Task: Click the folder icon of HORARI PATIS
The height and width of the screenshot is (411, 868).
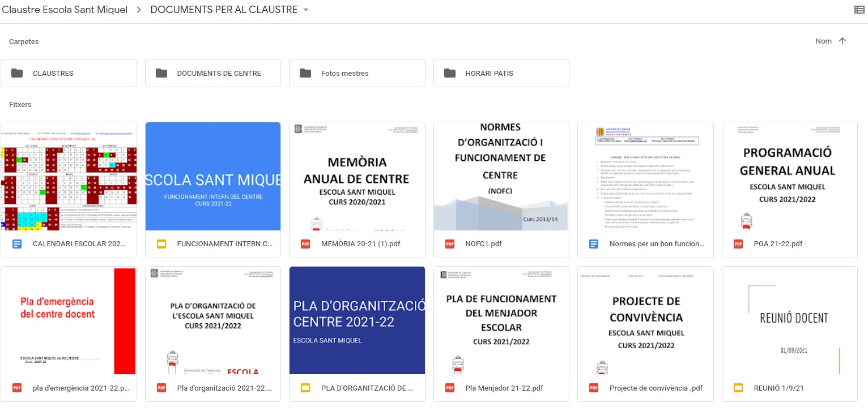Action: point(450,73)
